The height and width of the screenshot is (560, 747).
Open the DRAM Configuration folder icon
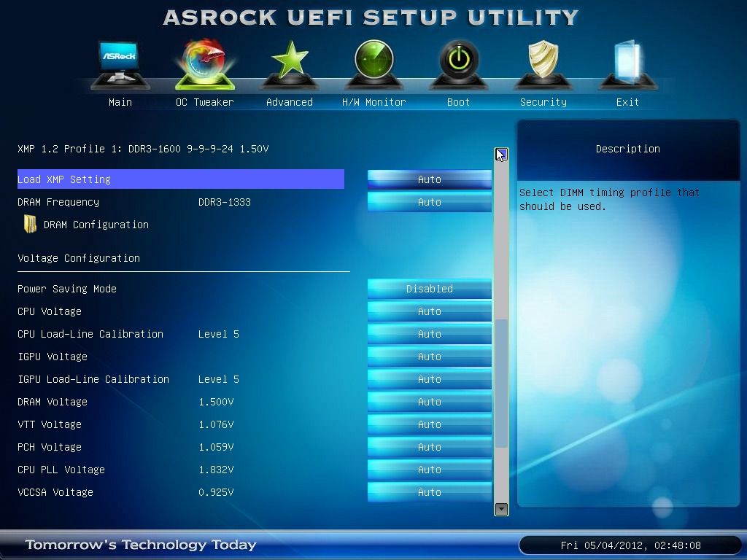point(30,225)
